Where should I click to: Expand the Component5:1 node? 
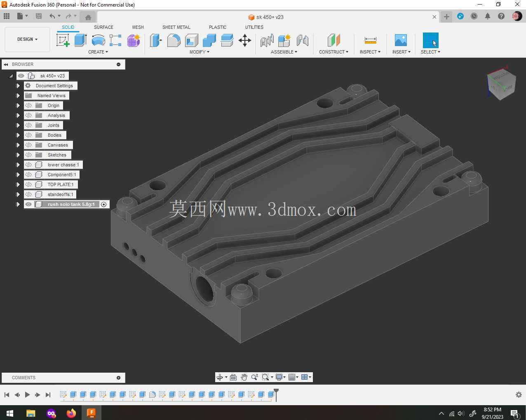(x=18, y=175)
